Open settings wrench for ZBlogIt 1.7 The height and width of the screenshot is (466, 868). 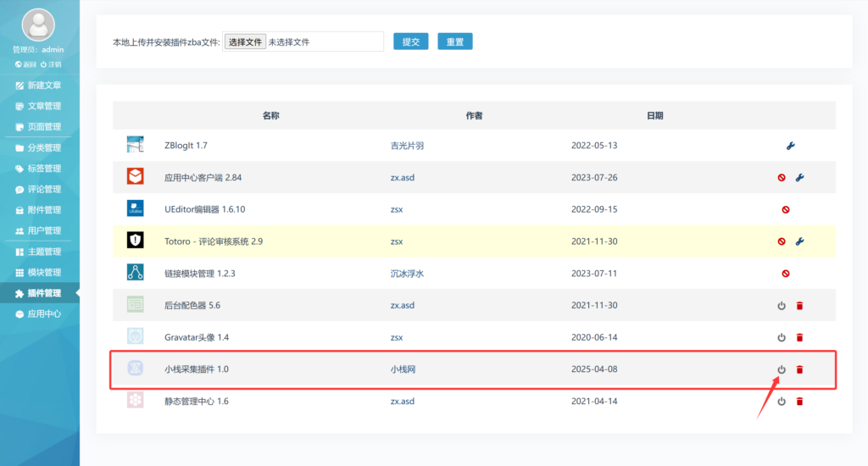(791, 146)
